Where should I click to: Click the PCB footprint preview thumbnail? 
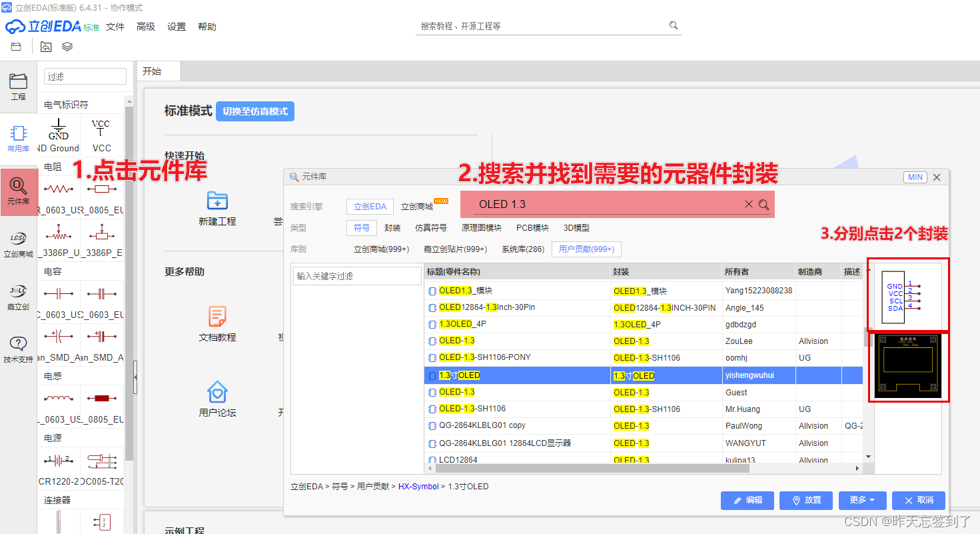coord(909,367)
